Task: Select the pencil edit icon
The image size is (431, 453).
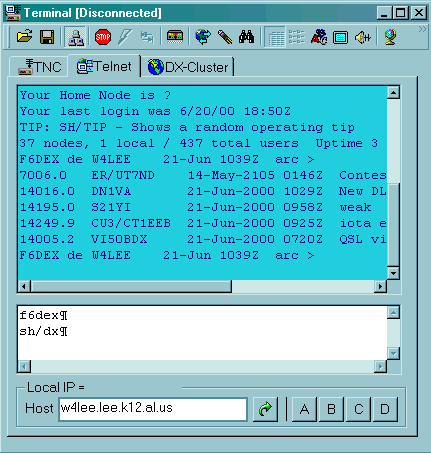Action: click(225, 37)
